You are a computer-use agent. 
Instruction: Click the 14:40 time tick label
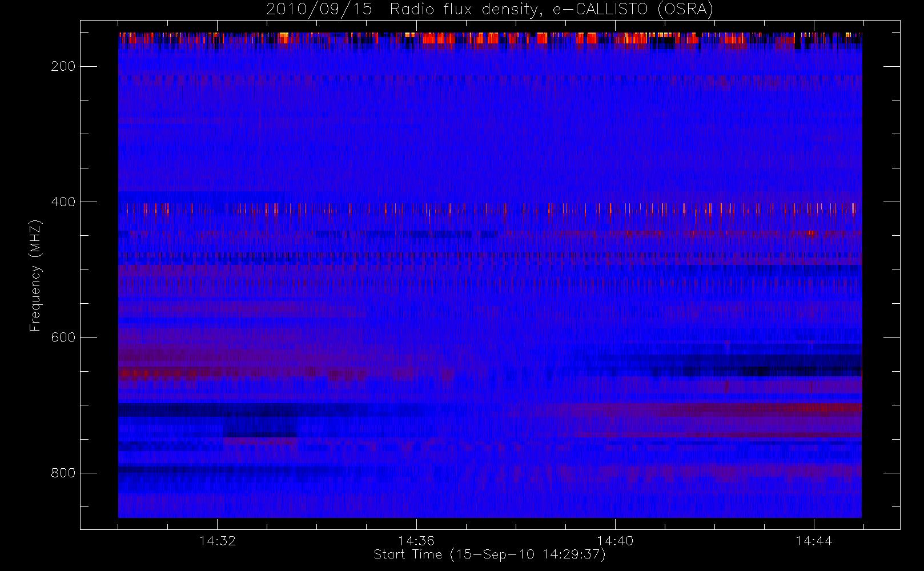pos(615,541)
